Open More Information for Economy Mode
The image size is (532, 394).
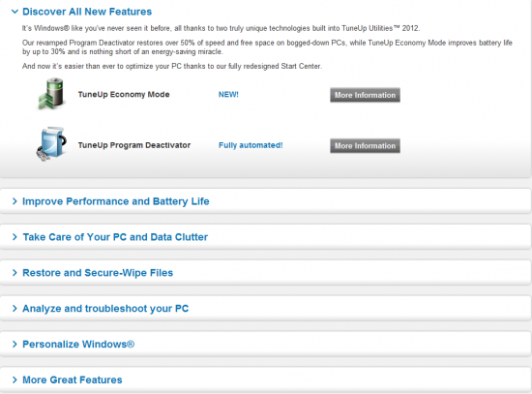pyautogui.click(x=365, y=95)
